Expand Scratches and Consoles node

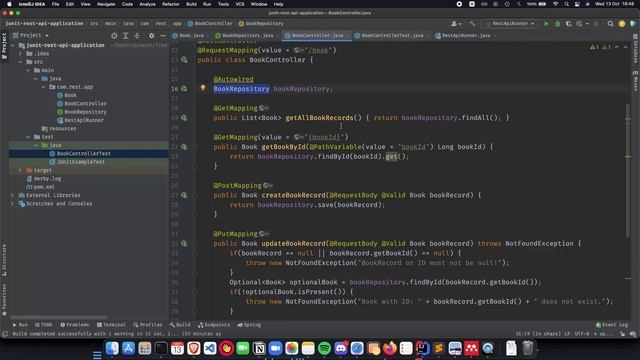coord(13,204)
